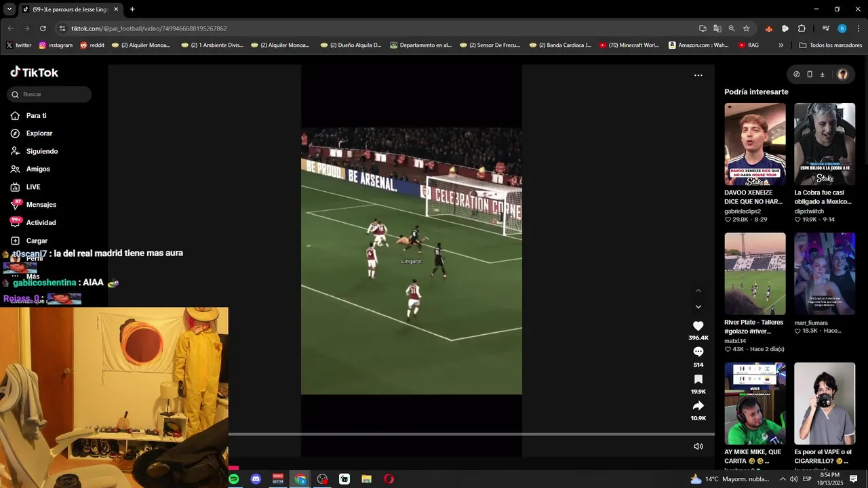Open the MetaMask fox extension
Image resolution: width=868 pixels, height=488 pixels.
(768, 28)
